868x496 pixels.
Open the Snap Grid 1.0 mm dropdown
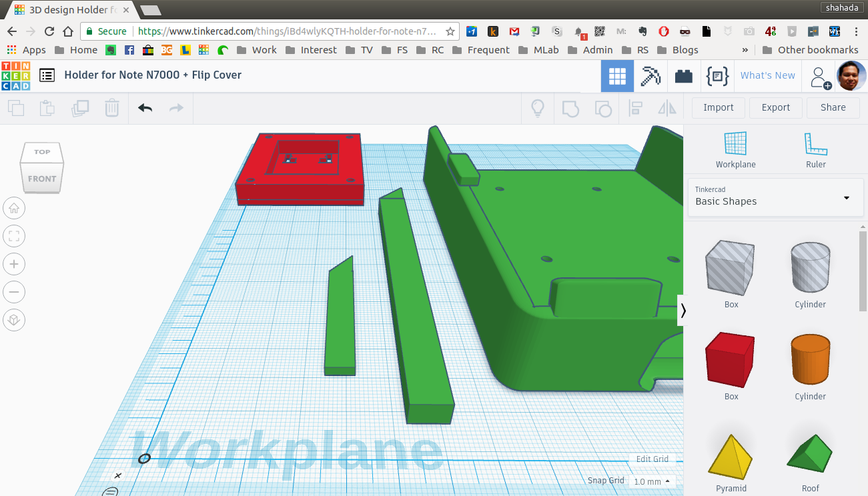click(652, 481)
